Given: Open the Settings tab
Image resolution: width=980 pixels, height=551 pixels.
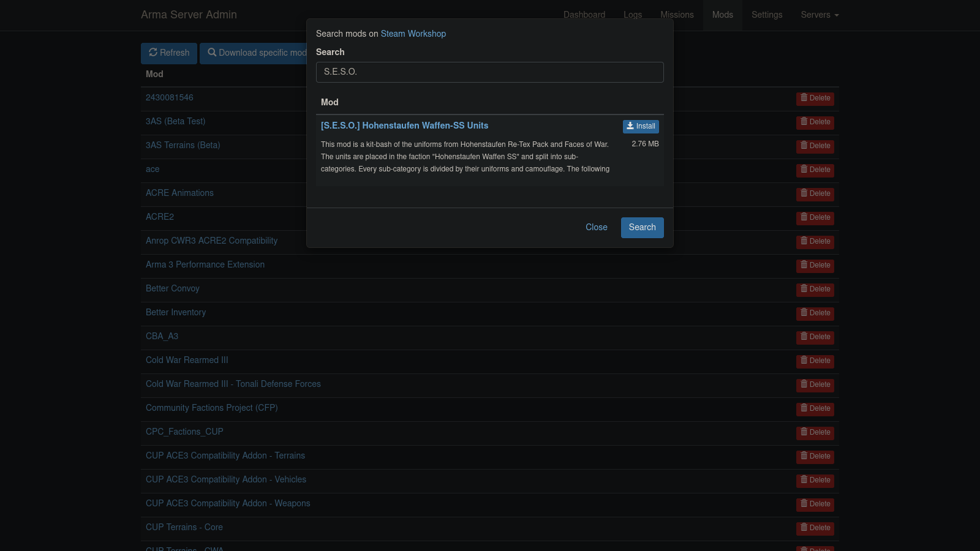Looking at the screenshot, I should [x=767, y=15].
